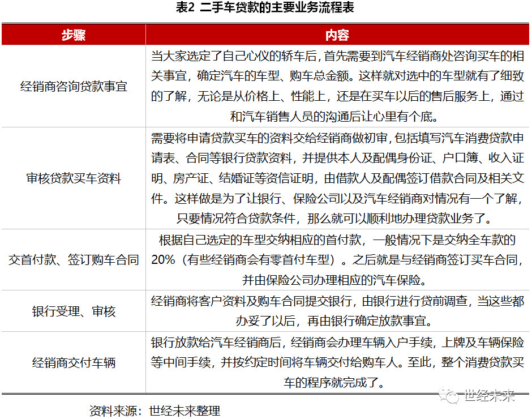Click the paragraph starting 根据自己选定的车型
Screen dimensions: 532x419
pyautogui.click(x=337, y=260)
